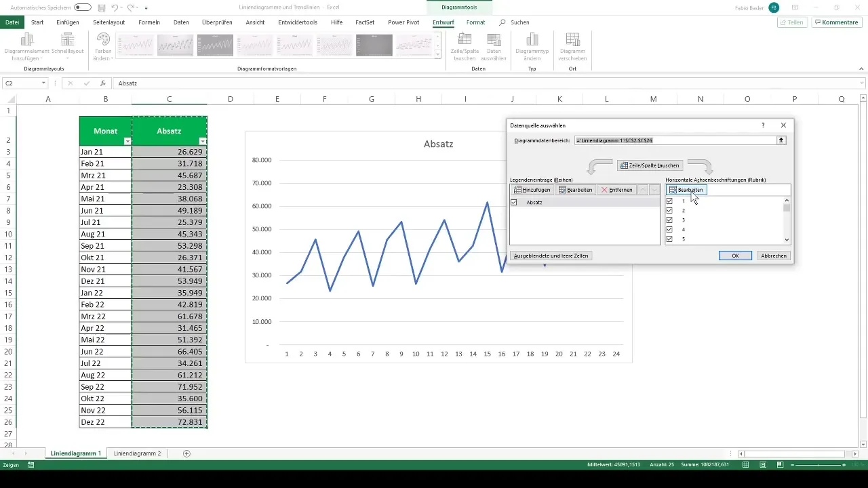This screenshot has width=868, height=488.
Task: Switch to the Formeln ribbon tab
Action: 149,22
